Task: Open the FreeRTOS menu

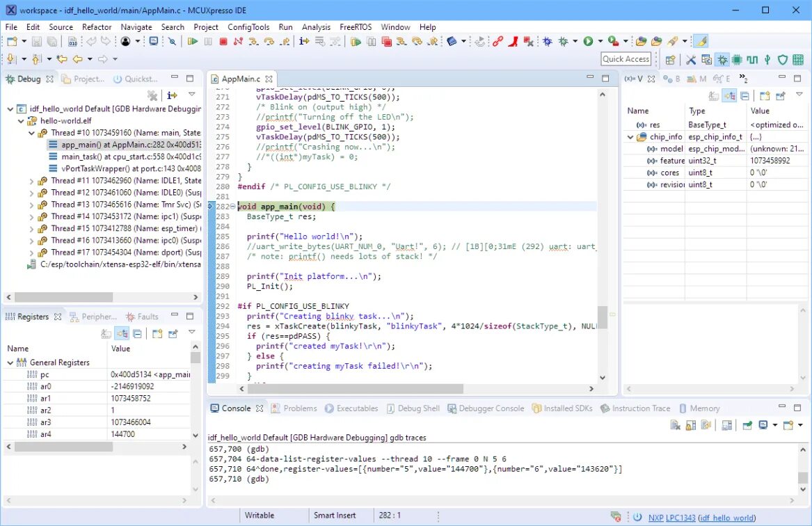Action: pyautogui.click(x=356, y=27)
